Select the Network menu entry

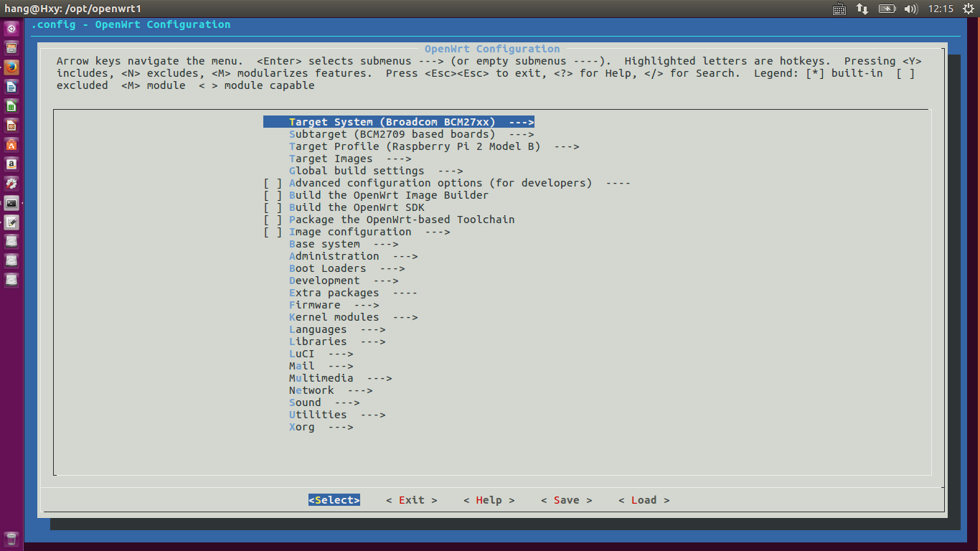click(331, 390)
